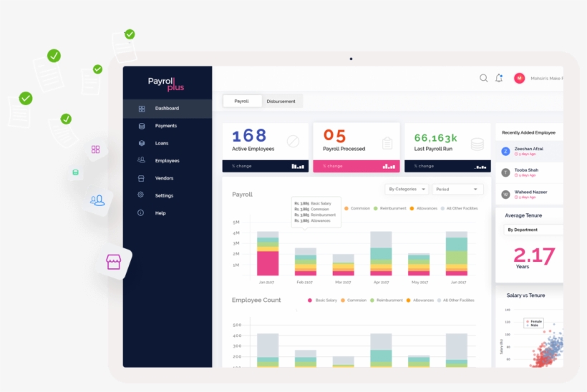Viewport: 587px width, 392px height.
Task: Click the Vendors icon in sidebar
Action: tap(142, 178)
